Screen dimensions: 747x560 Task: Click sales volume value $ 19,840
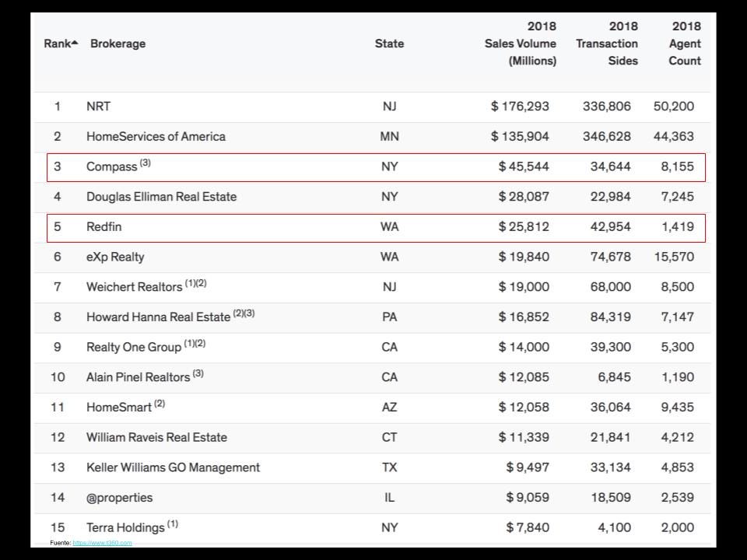point(524,257)
